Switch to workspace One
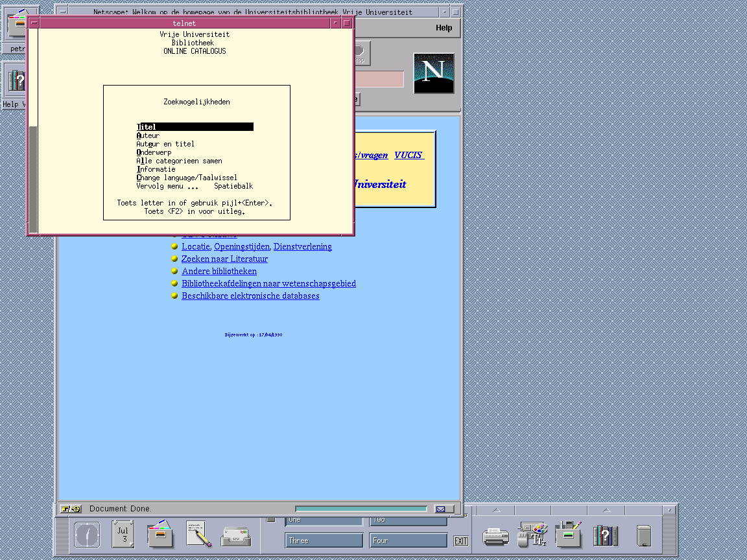The image size is (747, 560). [324, 521]
